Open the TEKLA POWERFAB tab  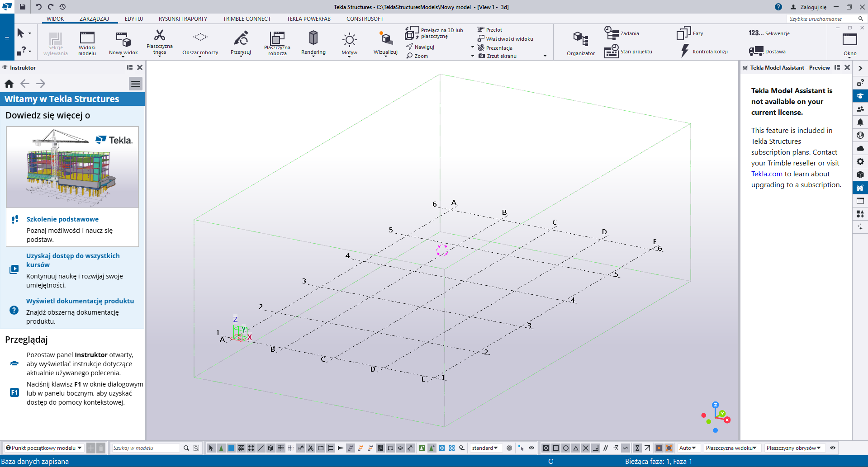click(308, 19)
